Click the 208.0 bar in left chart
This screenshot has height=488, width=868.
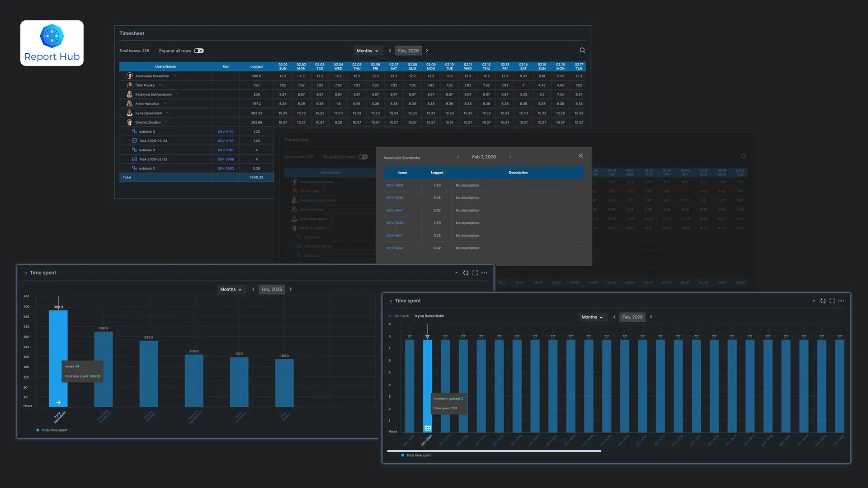click(194, 380)
